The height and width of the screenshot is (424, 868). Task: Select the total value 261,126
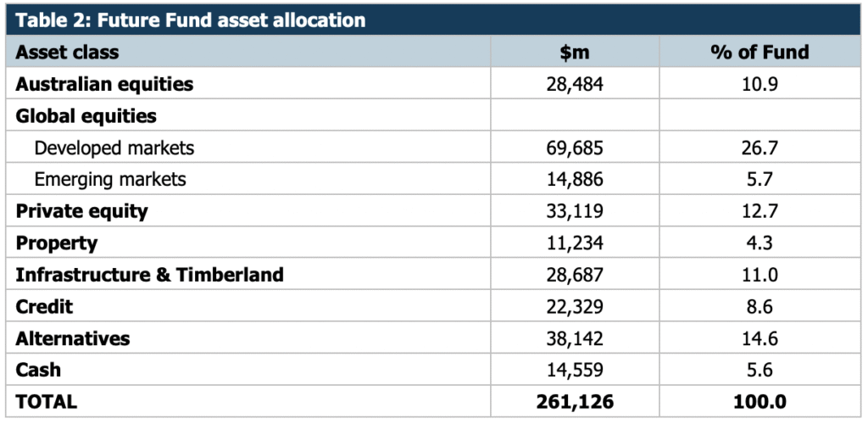pyautogui.click(x=574, y=402)
